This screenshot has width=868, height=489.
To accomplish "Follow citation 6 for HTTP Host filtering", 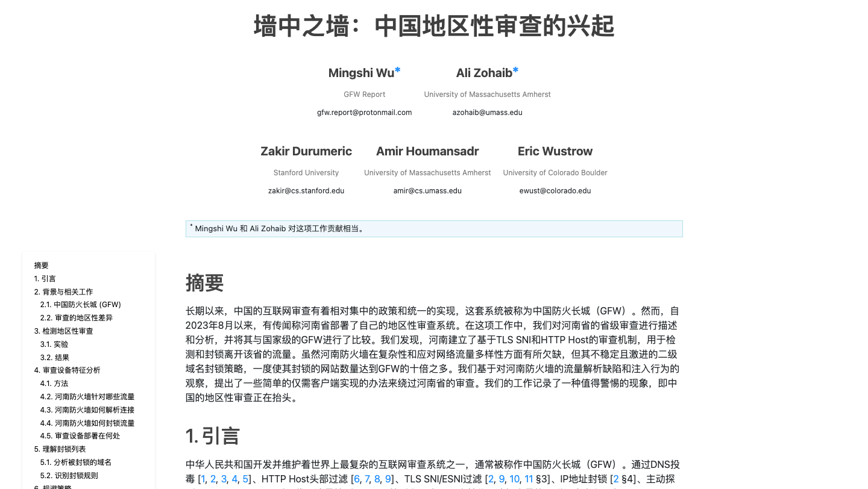I will click(357, 479).
